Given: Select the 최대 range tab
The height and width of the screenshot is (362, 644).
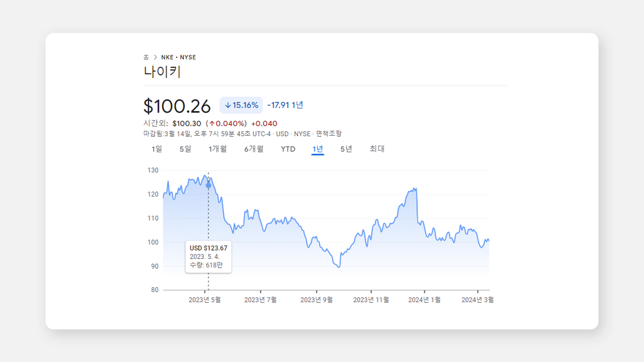Looking at the screenshot, I should click(377, 149).
